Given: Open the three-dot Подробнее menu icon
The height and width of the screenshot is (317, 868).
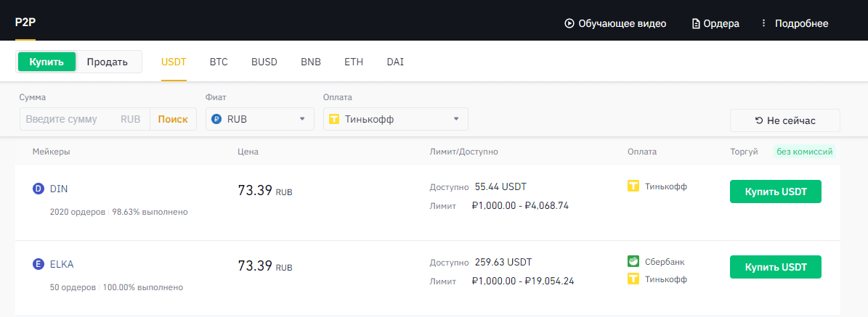Looking at the screenshot, I should (x=763, y=23).
